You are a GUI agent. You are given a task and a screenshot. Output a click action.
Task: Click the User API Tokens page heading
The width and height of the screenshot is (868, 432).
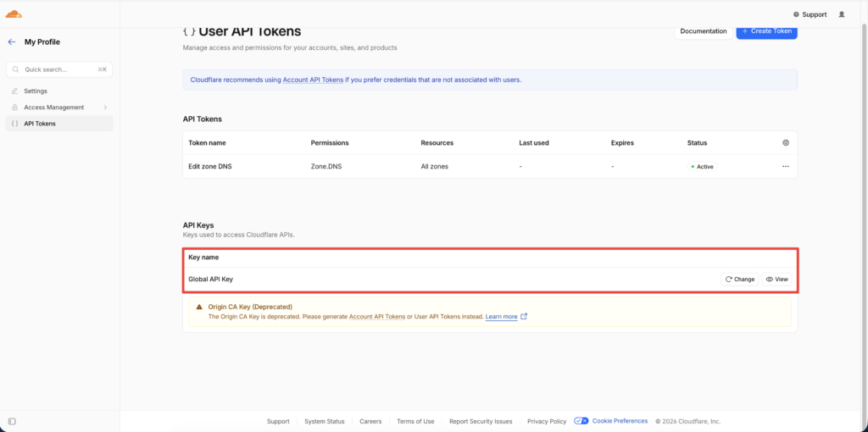pyautogui.click(x=250, y=31)
